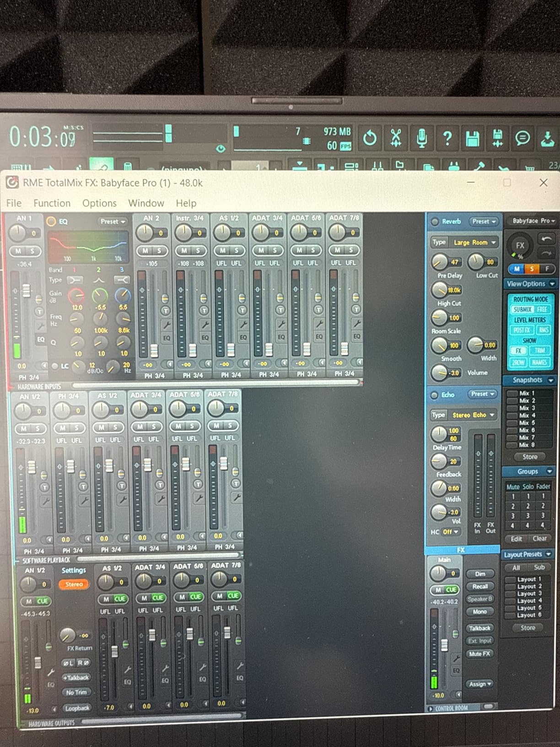Click the Talkback button in Control Room
The width and height of the screenshot is (560, 747).
tap(479, 628)
